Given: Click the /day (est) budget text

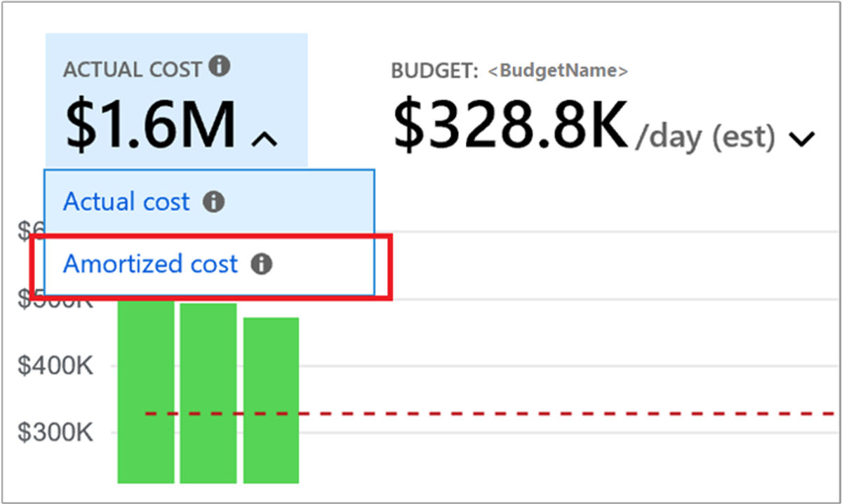Looking at the screenshot, I should coord(705,137).
